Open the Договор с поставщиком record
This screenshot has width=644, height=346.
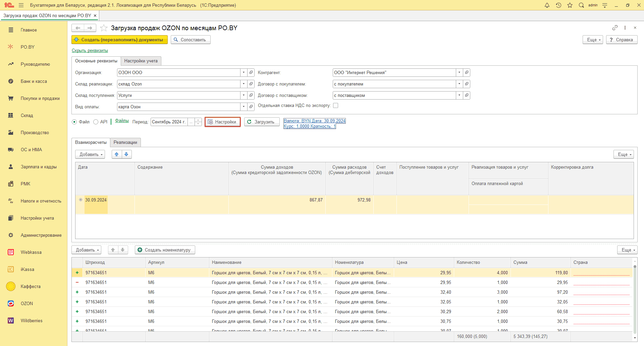click(x=467, y=95)
